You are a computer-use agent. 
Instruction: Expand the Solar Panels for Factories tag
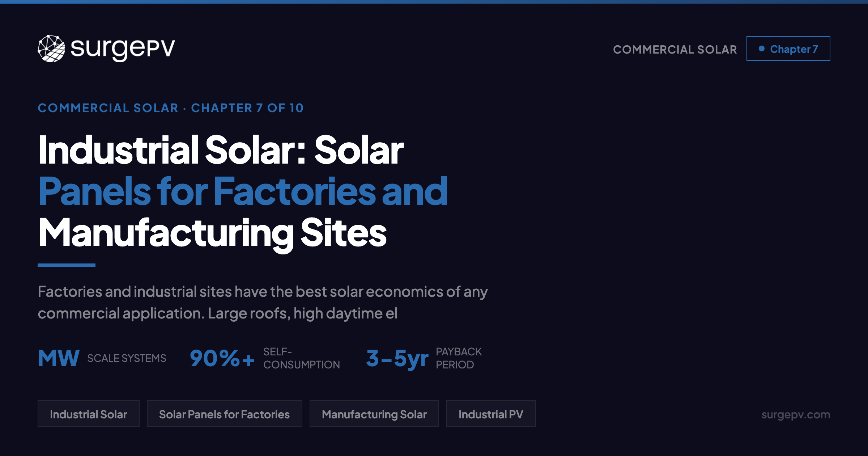pyautogui.click(x=224, y=414)
